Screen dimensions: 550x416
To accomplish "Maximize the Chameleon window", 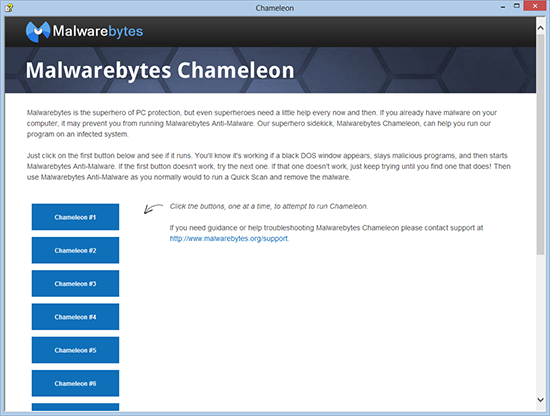I will click(516, 6).
